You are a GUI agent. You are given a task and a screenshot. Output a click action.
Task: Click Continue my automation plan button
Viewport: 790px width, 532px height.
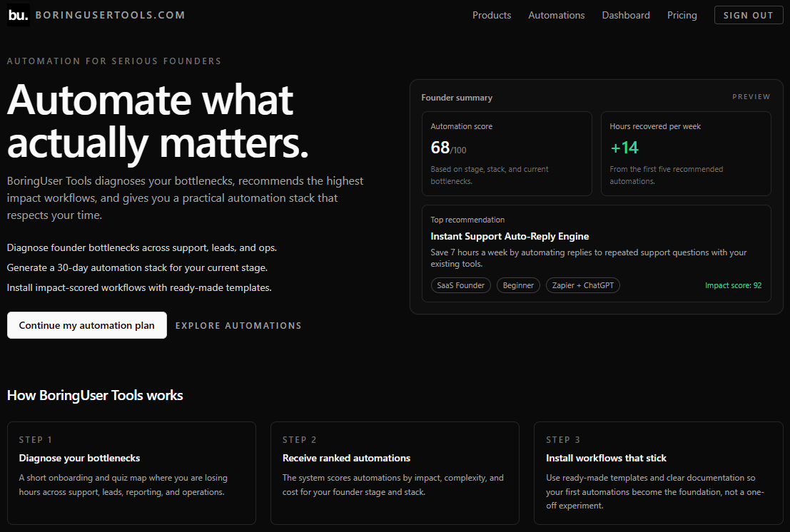point(86,325)
